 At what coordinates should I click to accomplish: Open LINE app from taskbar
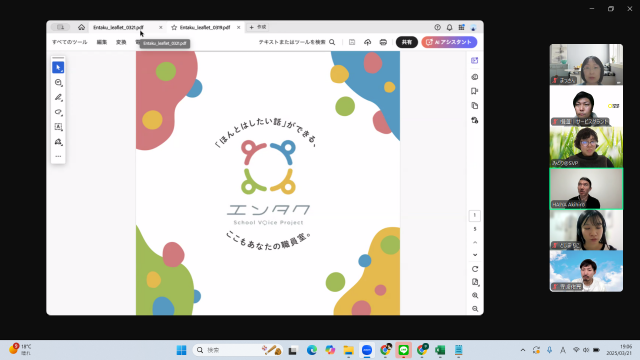(x=403, y=350)
